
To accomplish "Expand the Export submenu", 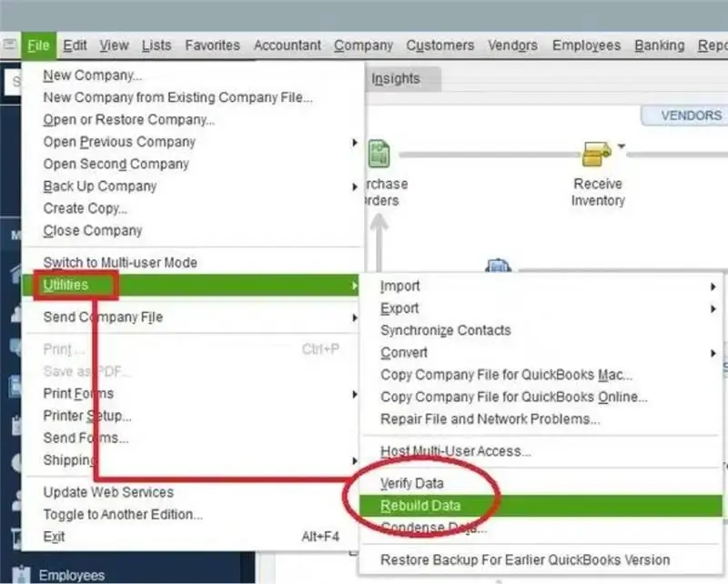I will click(542, 308).
